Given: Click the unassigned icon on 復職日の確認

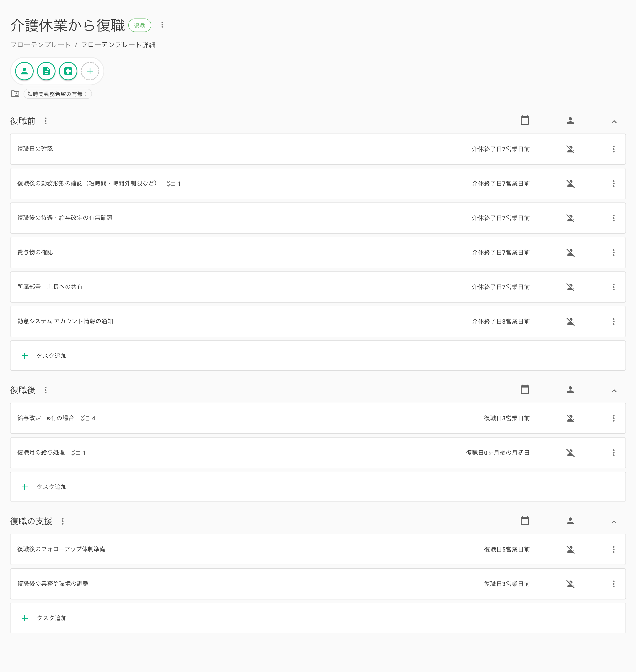Looking at the screenshot, I should pyautogui.click(x=571, y=149).
